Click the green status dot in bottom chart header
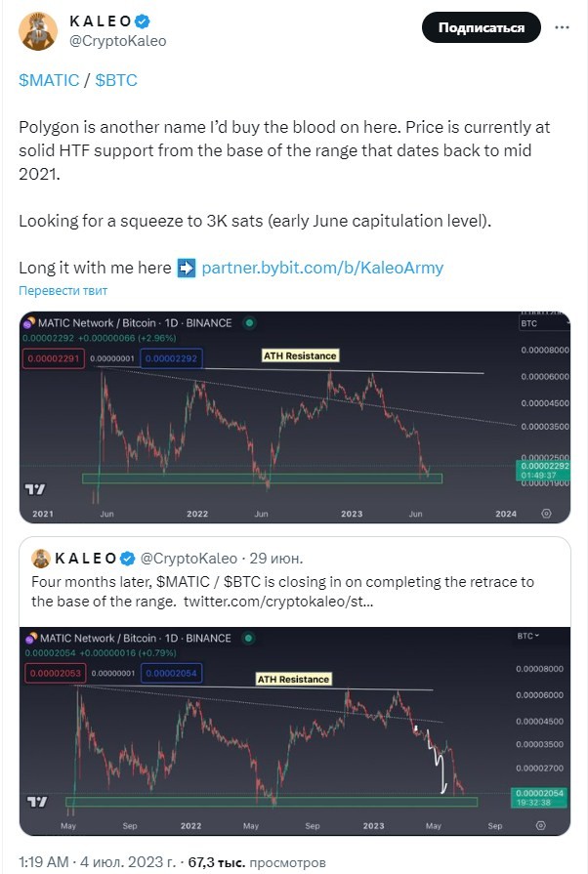 point(248,638)
